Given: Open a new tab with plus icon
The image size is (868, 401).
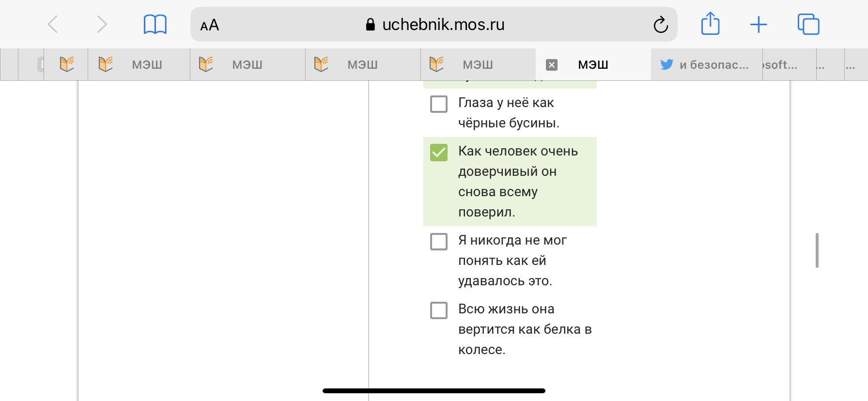Looking at the screenshot, I should pyautogui.click(x=759, y=25).
